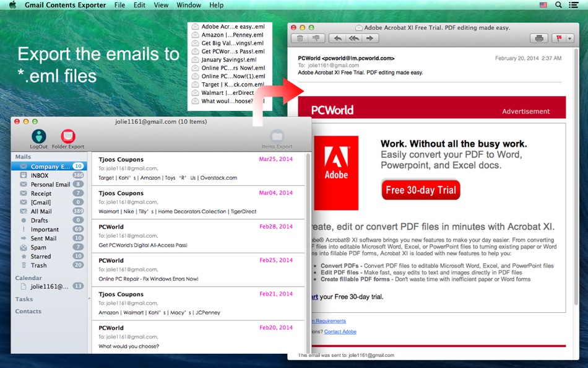Viewport: 588px width, 368px height.
Task: Click the Items Export icon
Action: click(277, 136)
